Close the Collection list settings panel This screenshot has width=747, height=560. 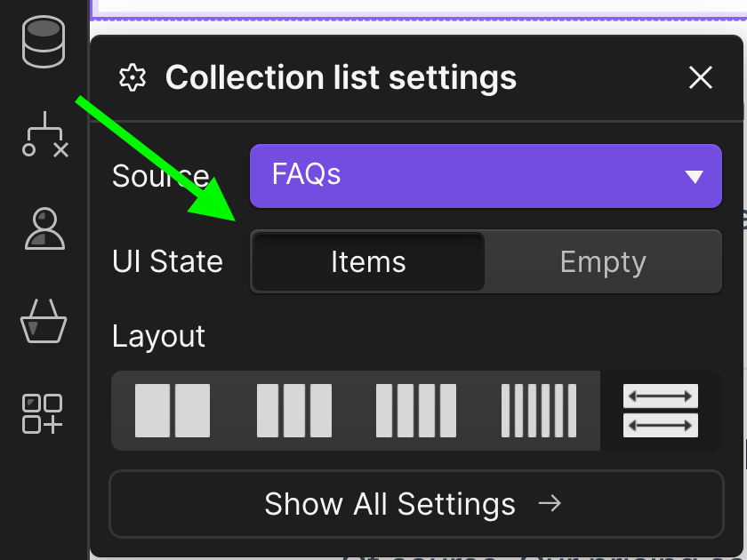pyautogui.click(x=701, y=77)
